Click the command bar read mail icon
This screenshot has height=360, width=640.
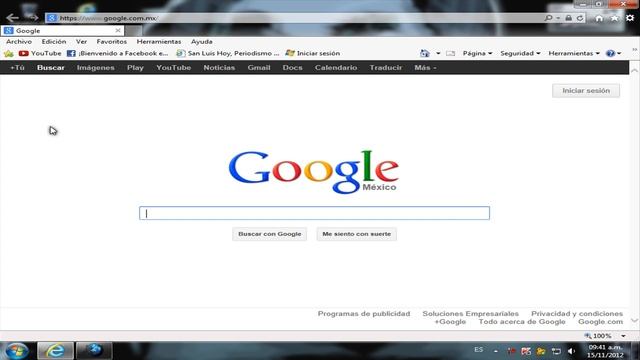(x=450, y=53)
